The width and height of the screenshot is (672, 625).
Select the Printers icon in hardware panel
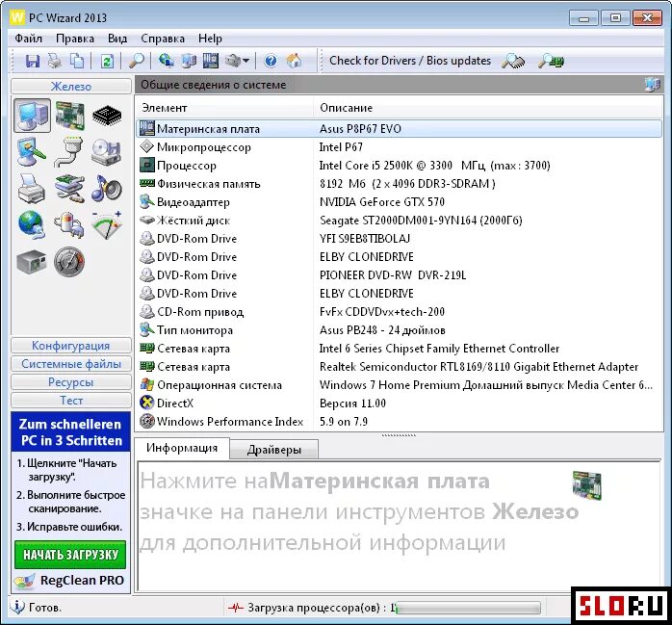32,189
